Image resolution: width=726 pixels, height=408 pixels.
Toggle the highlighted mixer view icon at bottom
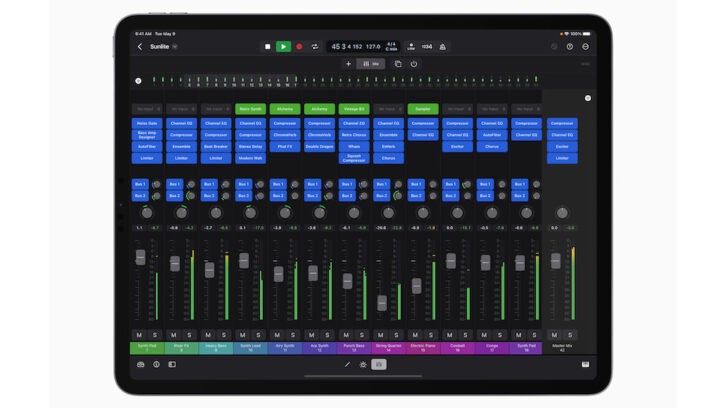click(x=379, y=364)
